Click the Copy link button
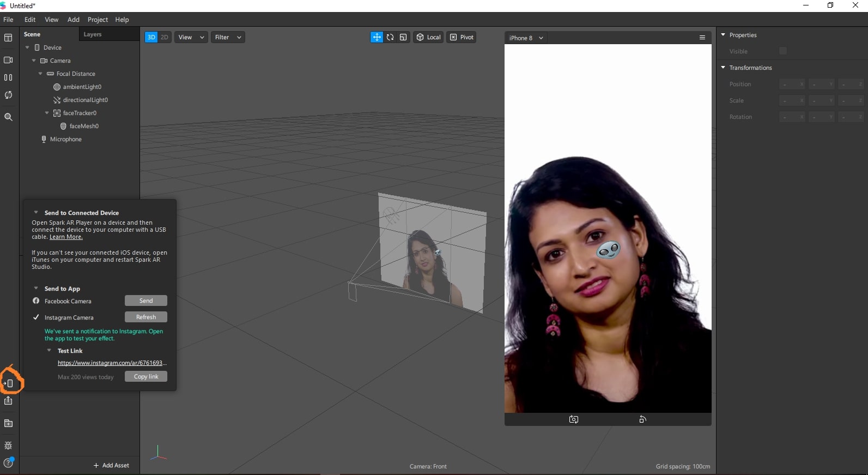 pos(146,377)
